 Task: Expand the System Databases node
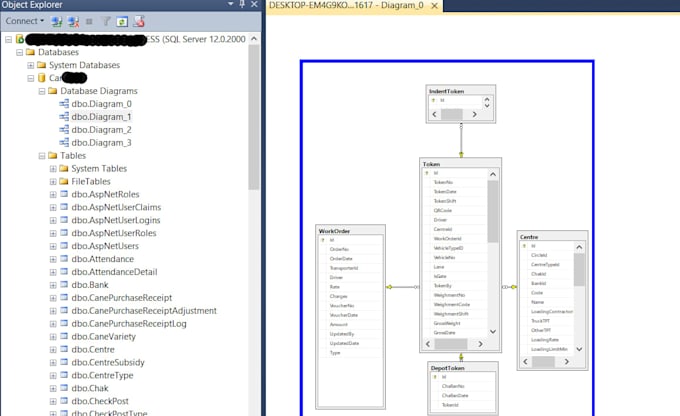pyautogui.click(x=31, y=65)
